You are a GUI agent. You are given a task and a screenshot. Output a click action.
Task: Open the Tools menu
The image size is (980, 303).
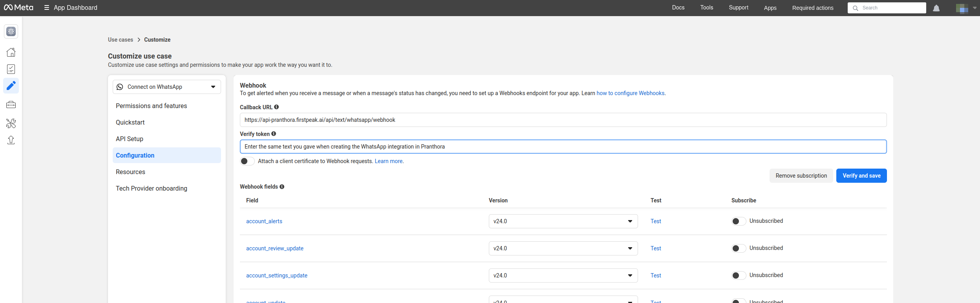pos(707,7)
